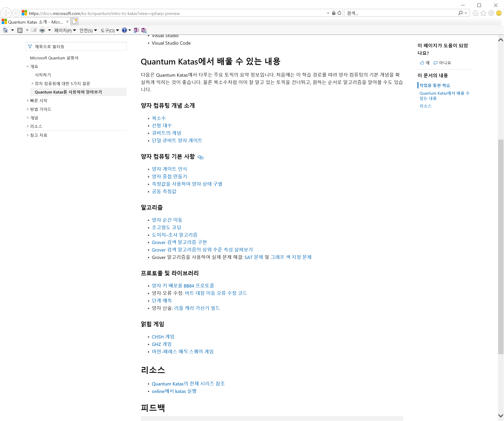Click the Home page toolbar icon
The height and width of the screenshot is (421, 504).
[x=5, y=30]
